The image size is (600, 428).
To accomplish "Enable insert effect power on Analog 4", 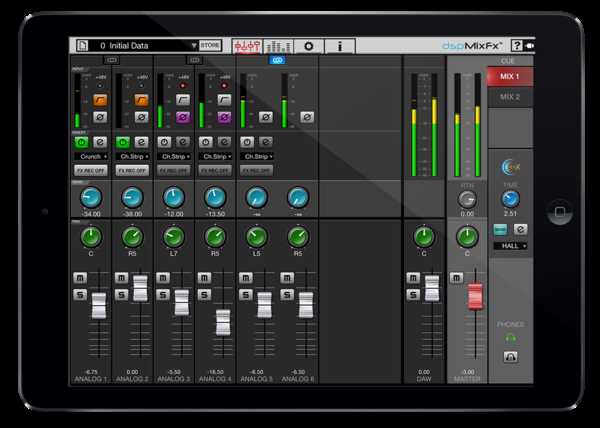I will tap(205, 142).
